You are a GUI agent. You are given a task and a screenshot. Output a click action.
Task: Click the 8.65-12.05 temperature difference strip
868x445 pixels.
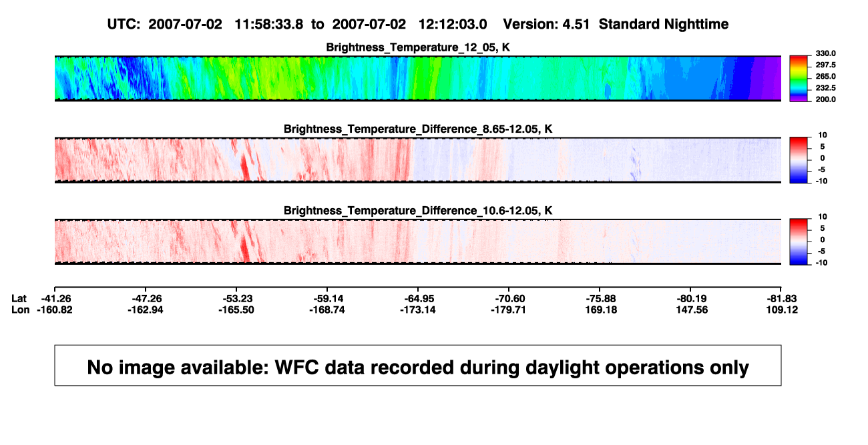(x=418, y=160)
